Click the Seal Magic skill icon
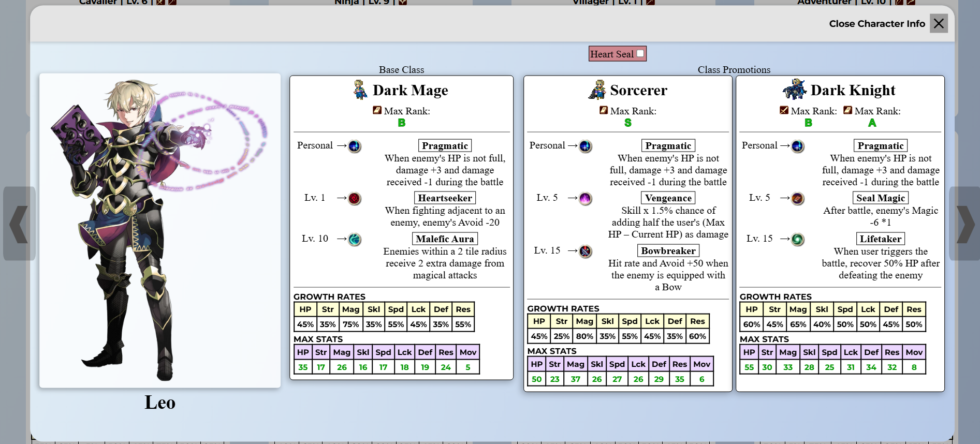The width and height of the screenshot is (980, 444). coord(798,199)
